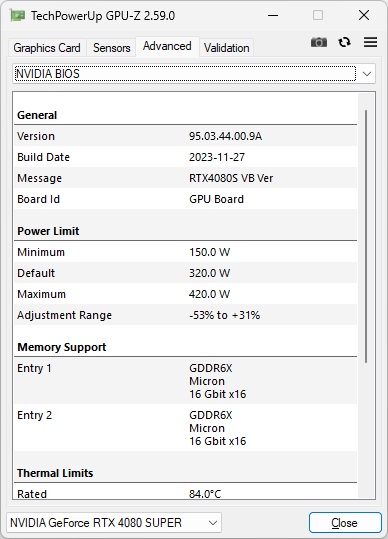Click the General section heading
Image resolution: width=388 pixels, height=539 pixels.
pos(37,115)
